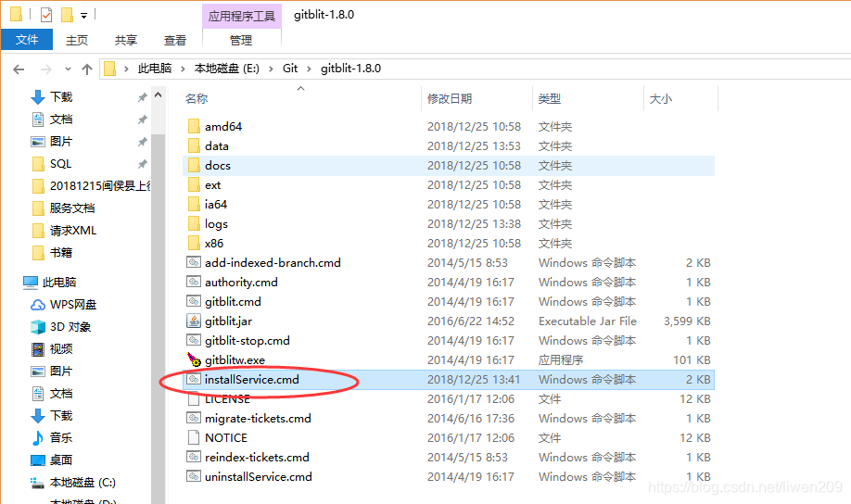Select the logs folder
The height and width of the screenshot is (504, 851).
(216, 224)
